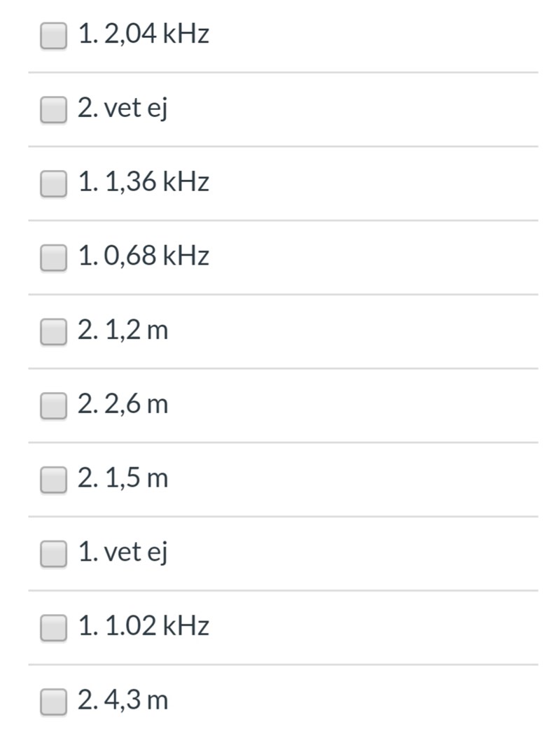Viewport: 560px width, 731px height.
Task: Click the "1. 1,36 kHz" answer label
Action: click(143, 183)
